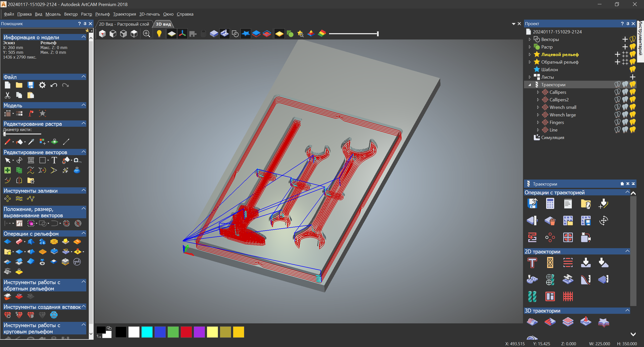Select the Wrench large toolpath item
Image resolution: width=644 pixels, height=347 pixels.
tap(562, 115)
